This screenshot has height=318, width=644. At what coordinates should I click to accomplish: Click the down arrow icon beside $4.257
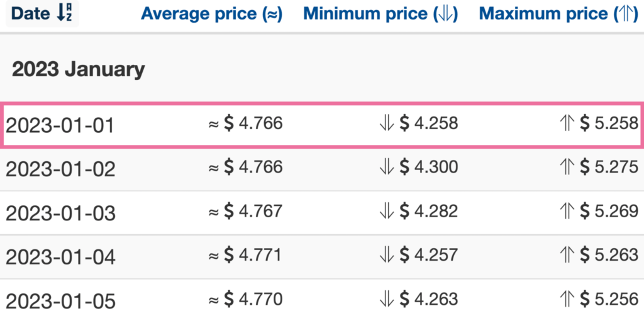click(387, 255)
